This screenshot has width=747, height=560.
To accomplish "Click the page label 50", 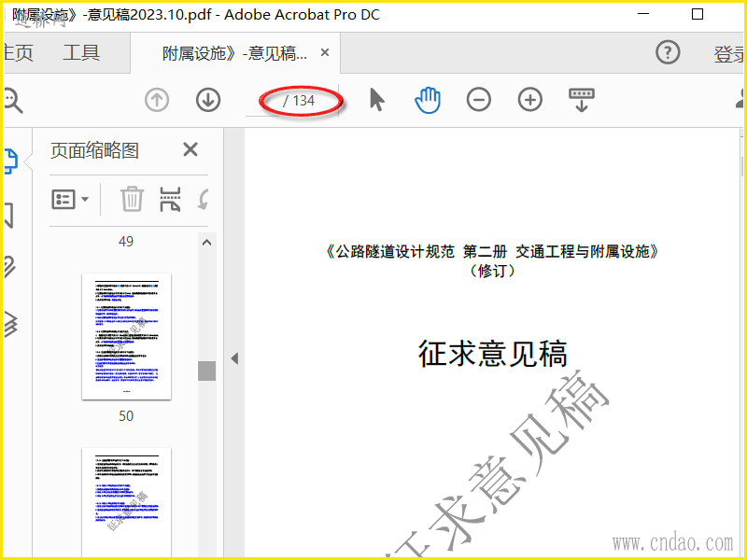I will point(126,416).
